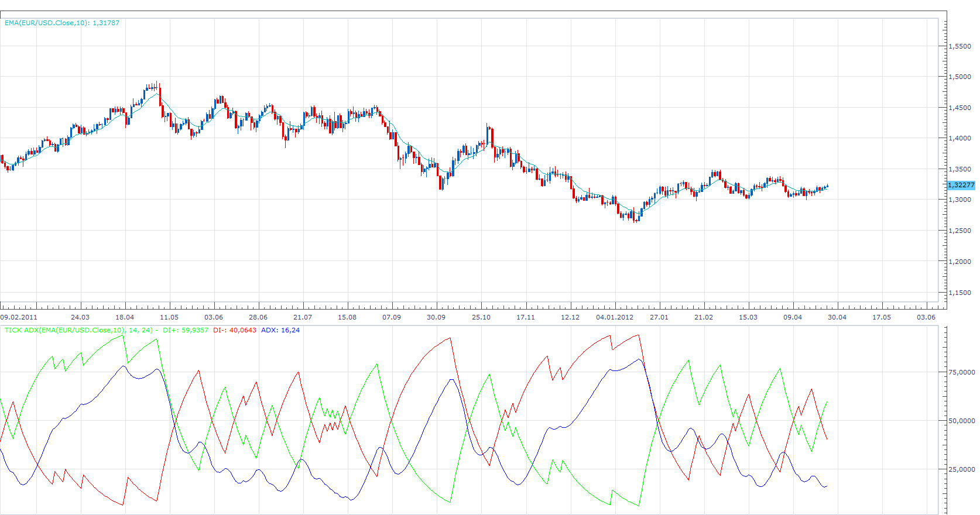The height and width of the screenshot is (515, 980).
Task: Click the 04.01.2012 date marker
Action: point(615,317)
